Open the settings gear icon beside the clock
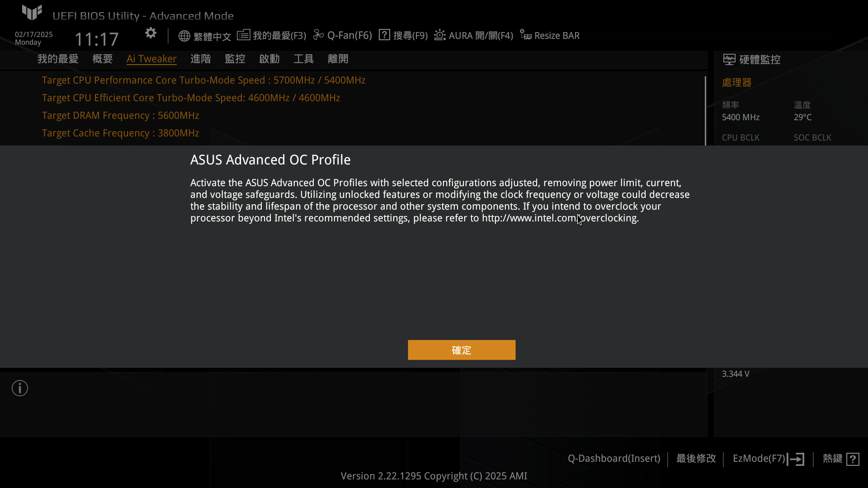The width and height of the screenshot is (868, 488). 151,33
